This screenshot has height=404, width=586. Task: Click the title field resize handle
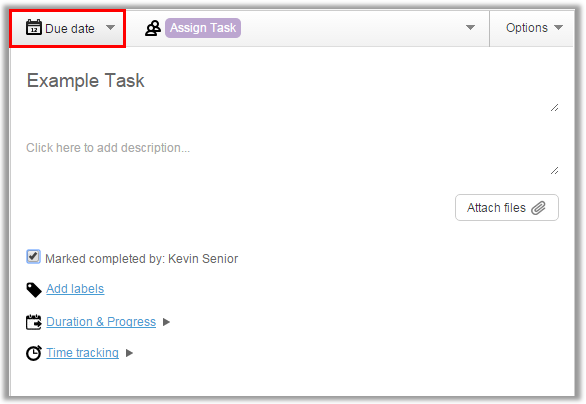point(555,108)
